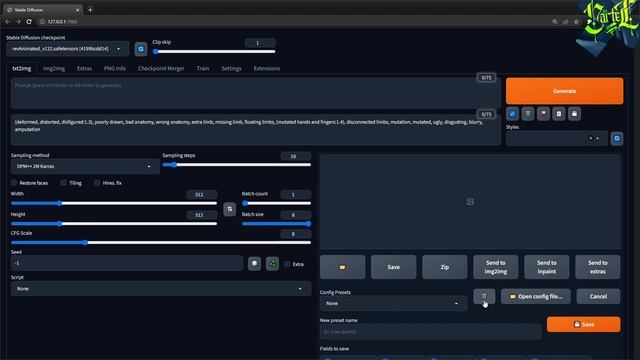This screenshot has height=360, width=640.
Task: Adjust the Sampling steps slider
Action: point(237,164)
